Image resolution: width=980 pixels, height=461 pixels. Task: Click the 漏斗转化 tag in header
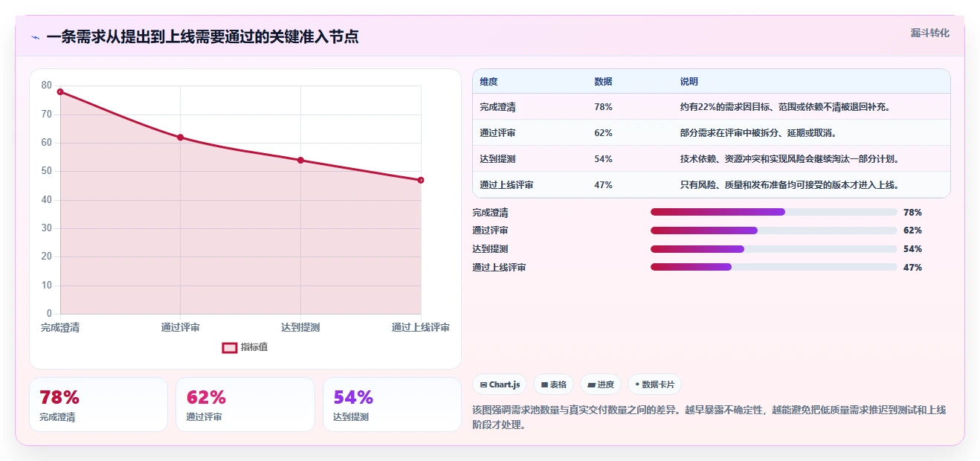pos(929,33)
